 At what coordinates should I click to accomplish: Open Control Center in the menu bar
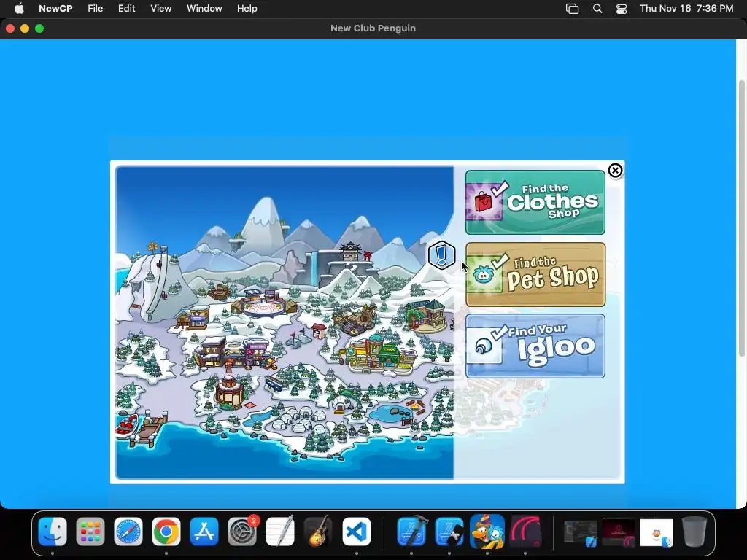point(622,9)
